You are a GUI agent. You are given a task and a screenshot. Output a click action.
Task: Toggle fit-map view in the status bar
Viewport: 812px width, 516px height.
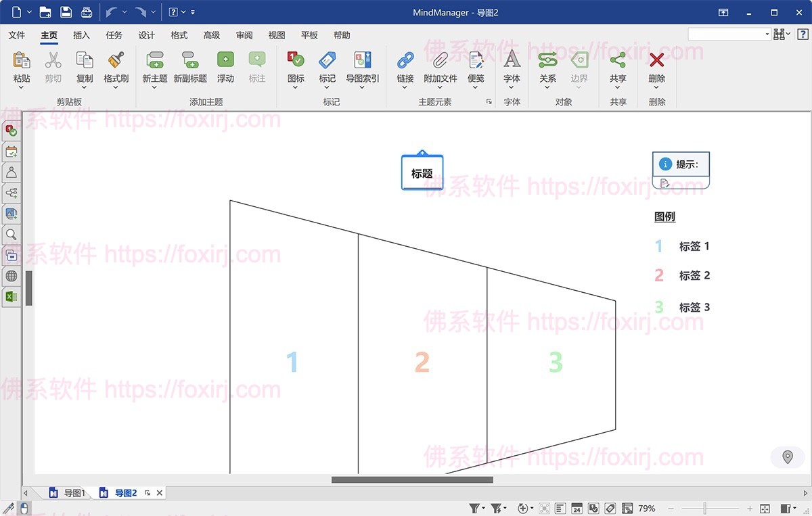pos(544,507)
